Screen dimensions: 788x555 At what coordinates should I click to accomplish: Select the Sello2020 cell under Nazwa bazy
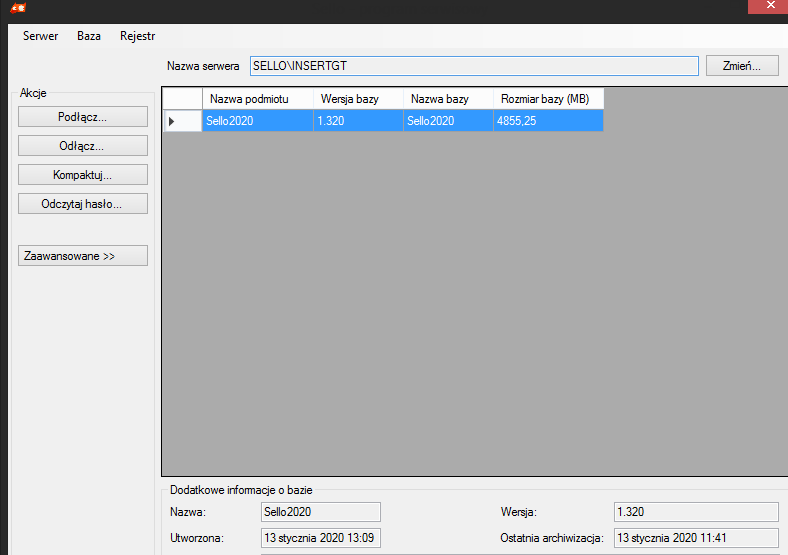447,121
